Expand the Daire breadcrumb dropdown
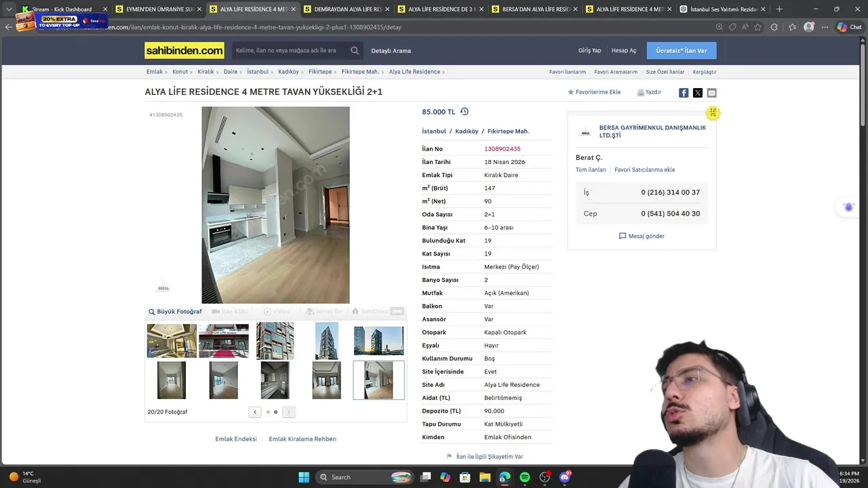 242,72
